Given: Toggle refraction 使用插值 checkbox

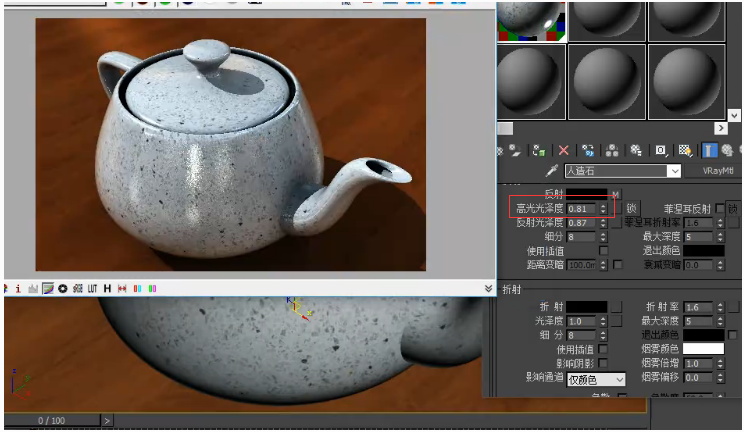Looking at the screenshot, I should [603, 349].
